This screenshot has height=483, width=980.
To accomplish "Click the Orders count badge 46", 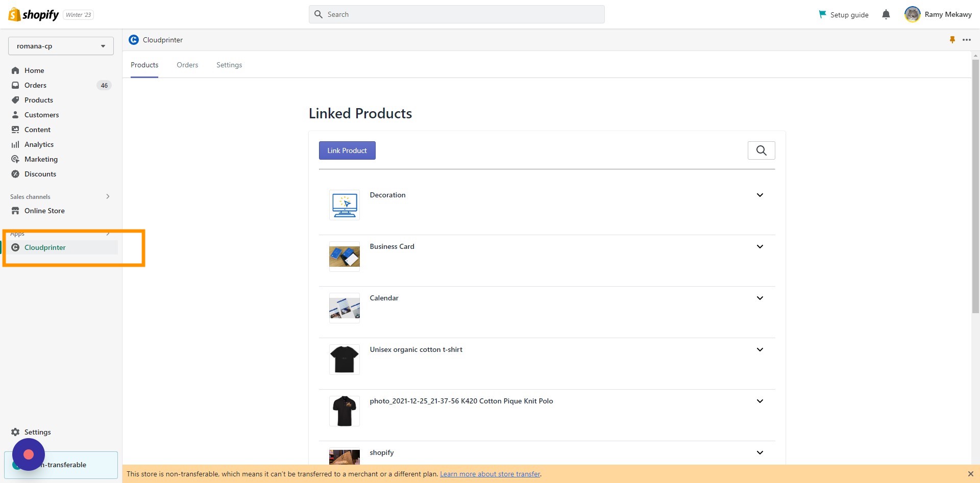I will (x=104, y=85).
